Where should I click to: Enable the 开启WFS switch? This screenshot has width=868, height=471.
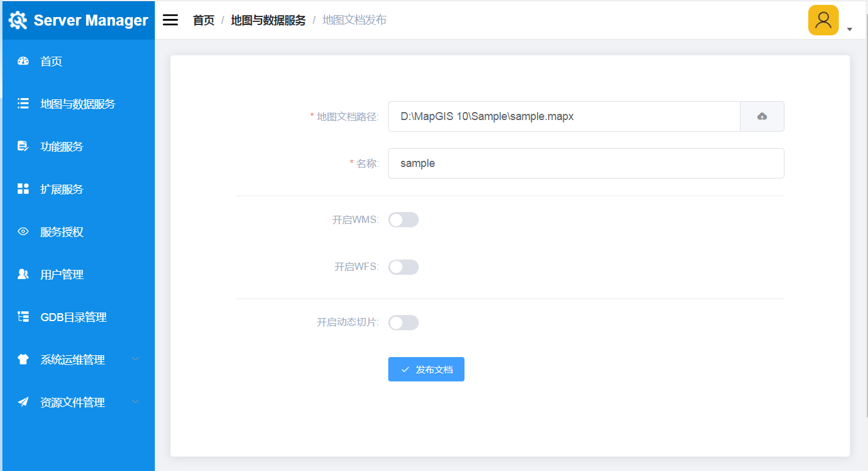coord(404,267)
